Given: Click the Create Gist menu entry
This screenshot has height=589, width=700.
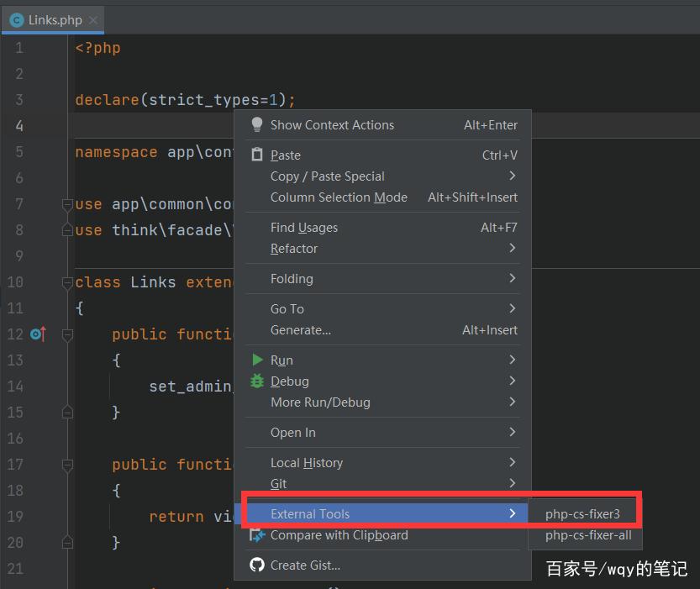Looking at the screenshot, I should (303, 565).
